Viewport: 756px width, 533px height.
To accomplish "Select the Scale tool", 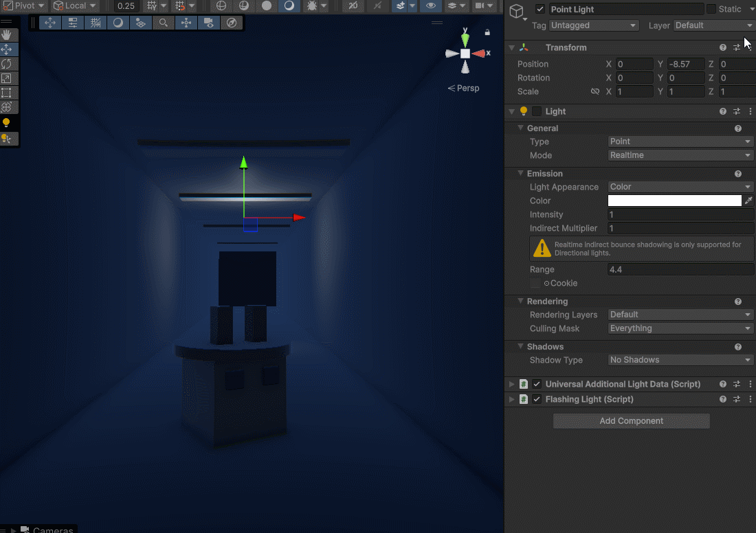I will coord(7,78).
